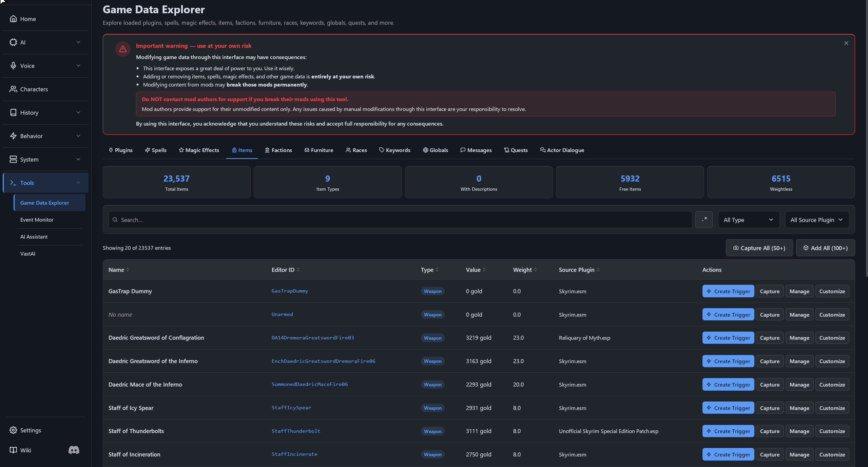Open the StaffIncinerate editor ID link
Screen dimensions: 868x467
(294, 454)
